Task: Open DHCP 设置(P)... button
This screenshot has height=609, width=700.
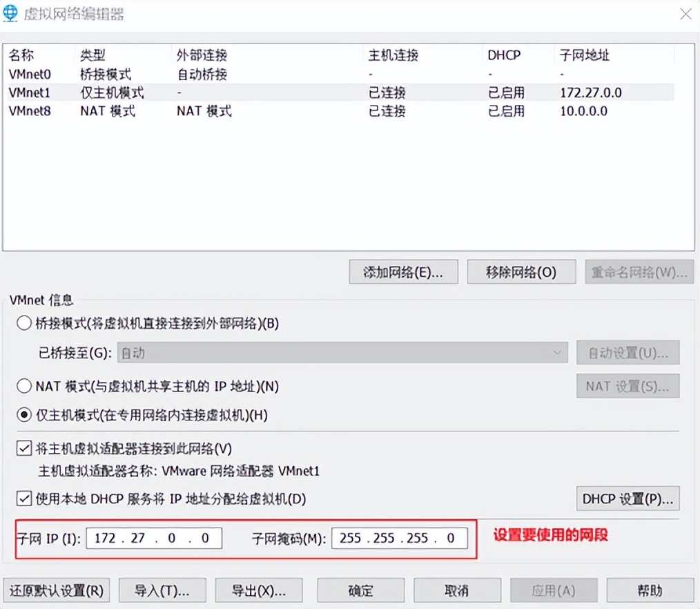Action: click(628, 499)
